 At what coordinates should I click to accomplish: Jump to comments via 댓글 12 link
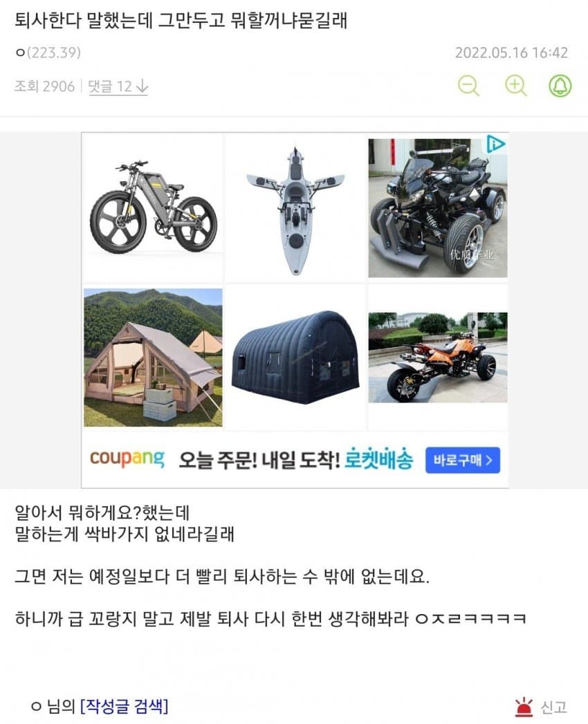point(110,86)
